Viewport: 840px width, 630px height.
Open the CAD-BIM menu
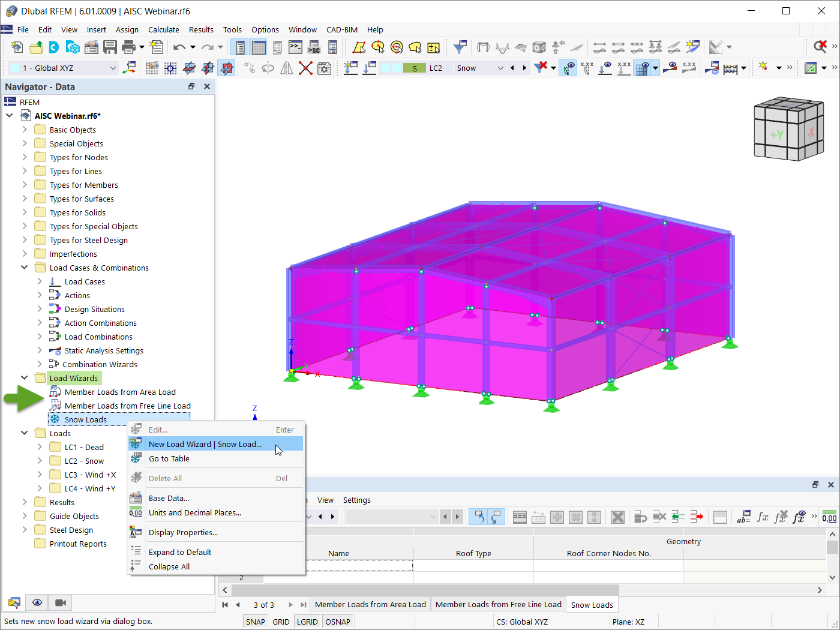coord(342,29)
